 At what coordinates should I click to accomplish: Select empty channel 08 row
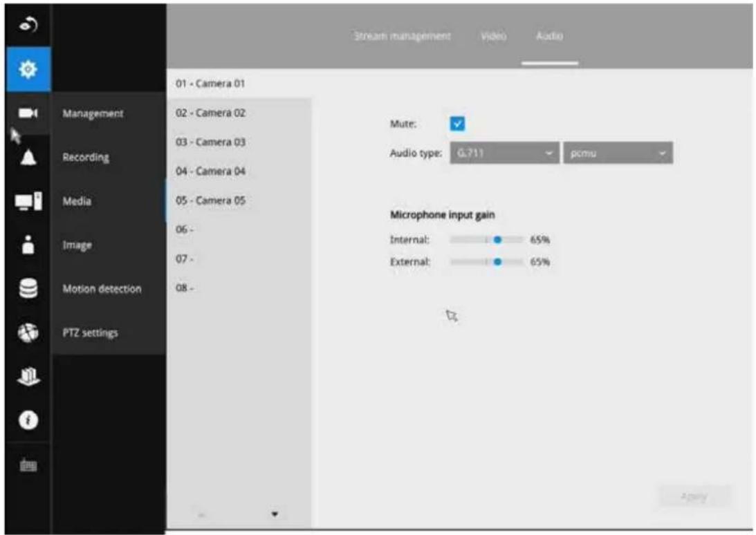[x=239, y=288]
